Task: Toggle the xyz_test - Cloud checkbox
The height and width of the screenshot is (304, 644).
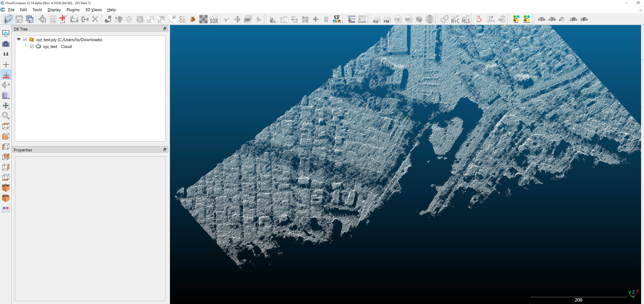Action: point(32,46)
